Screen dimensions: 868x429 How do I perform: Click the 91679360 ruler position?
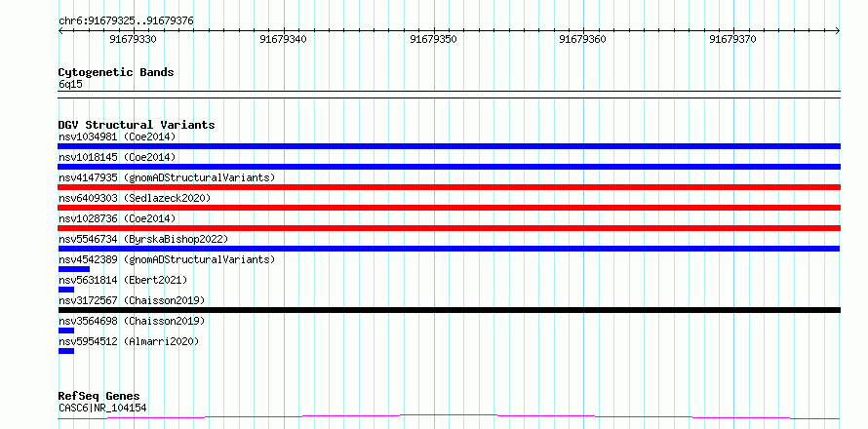coord(583,39)
